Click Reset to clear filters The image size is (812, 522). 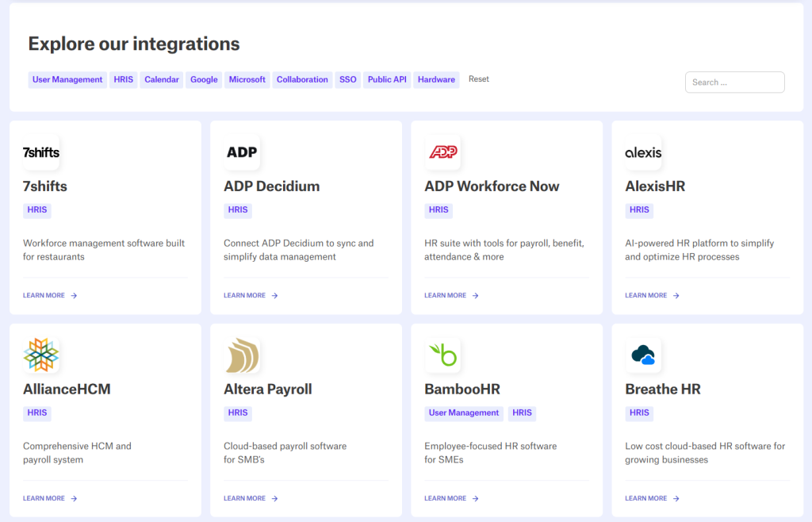pos(478,79)
